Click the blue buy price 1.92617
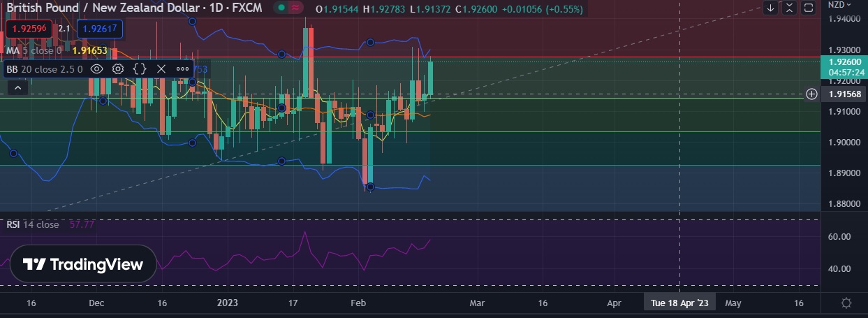The height and width of the screenshot is (318, 868). coord(100,29)
